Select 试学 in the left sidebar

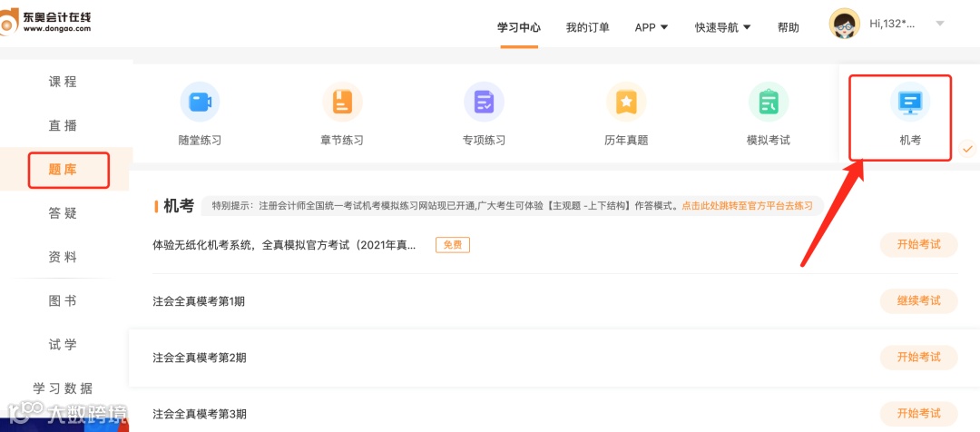tap(64, 345)
